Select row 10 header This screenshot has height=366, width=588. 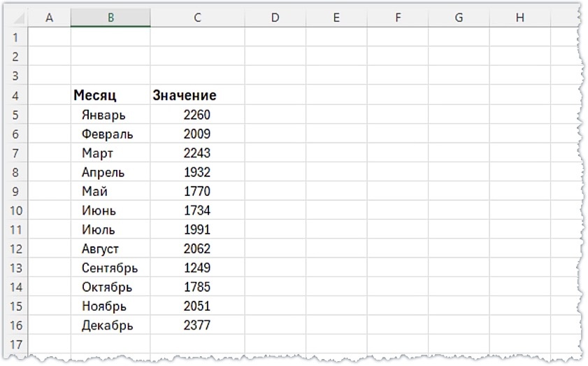click(x=15, y=210)
